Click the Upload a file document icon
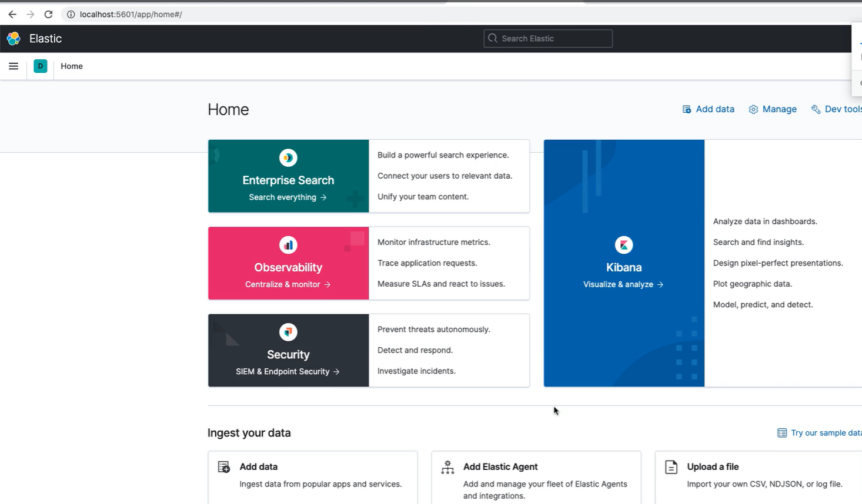This screenshot has height=504, width=862. tap(671, 467)
